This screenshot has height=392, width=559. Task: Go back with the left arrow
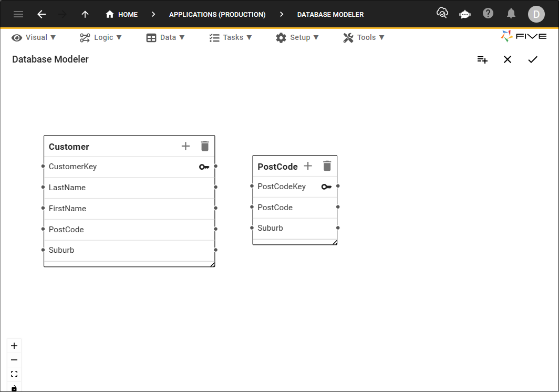[x=42, y=14]
